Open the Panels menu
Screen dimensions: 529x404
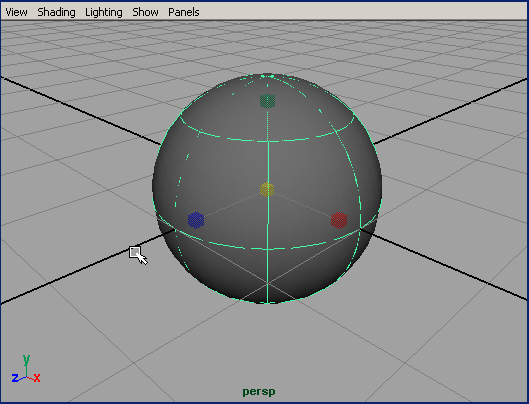point(184,12)
